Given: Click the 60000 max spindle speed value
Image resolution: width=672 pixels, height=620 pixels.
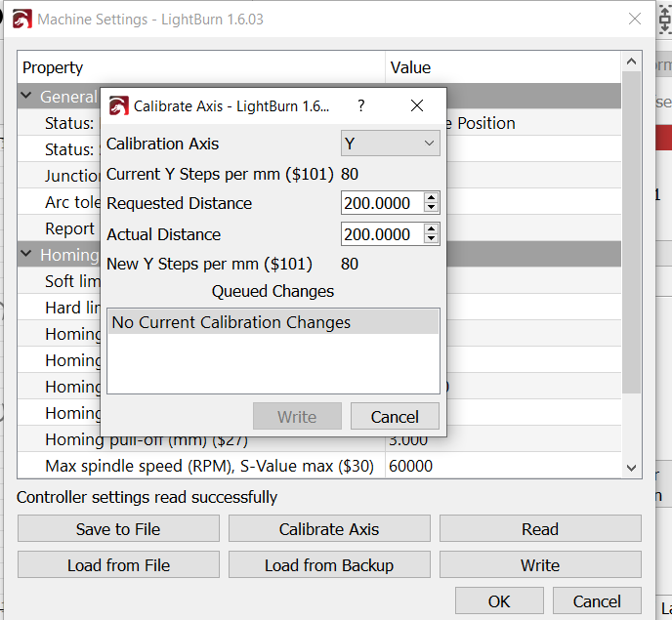Looking at the screenshot, I should click(410, 466).
